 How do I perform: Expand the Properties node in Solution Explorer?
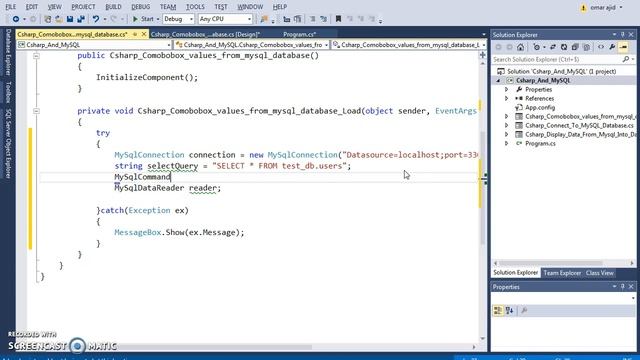507,89
